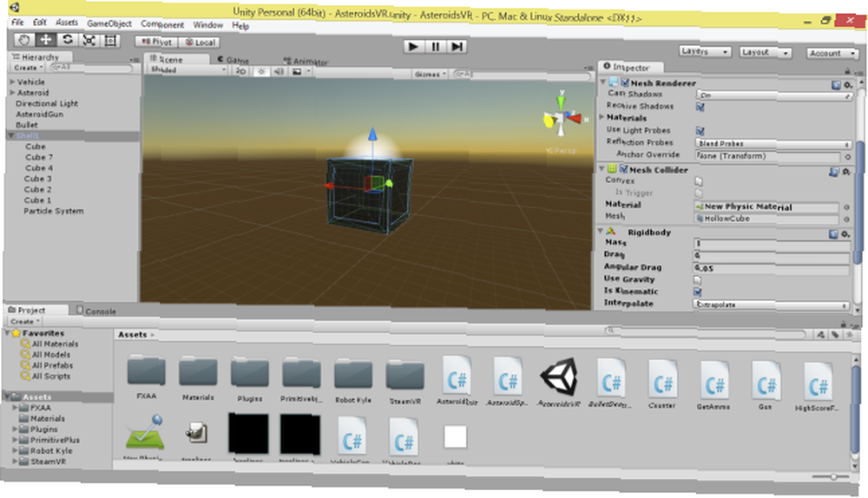Select the Hand tool

click(23, 40)
